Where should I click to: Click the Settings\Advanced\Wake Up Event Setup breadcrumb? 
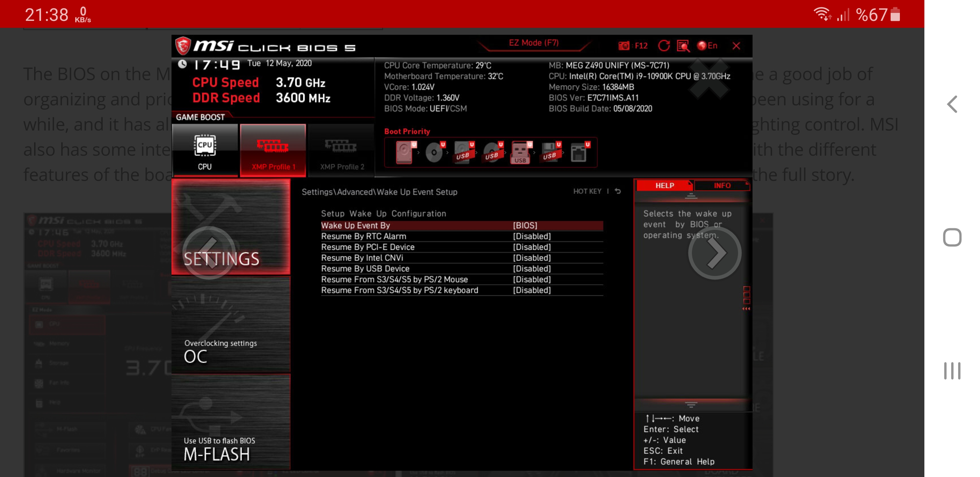[x=379, y=192]
